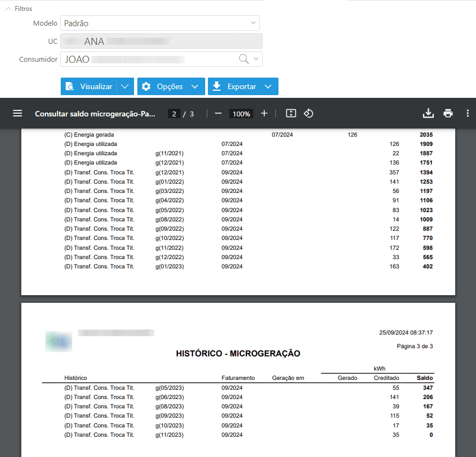Open the Opções menu
The height and width of the screenshot is (457, 476).
[171, 86]
